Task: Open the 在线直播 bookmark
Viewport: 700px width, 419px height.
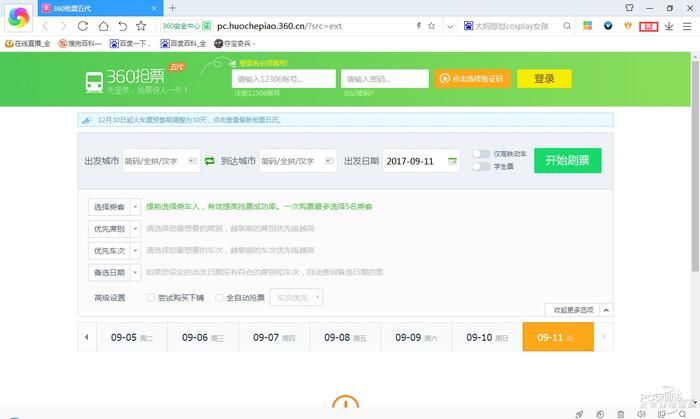Action: 27,43
